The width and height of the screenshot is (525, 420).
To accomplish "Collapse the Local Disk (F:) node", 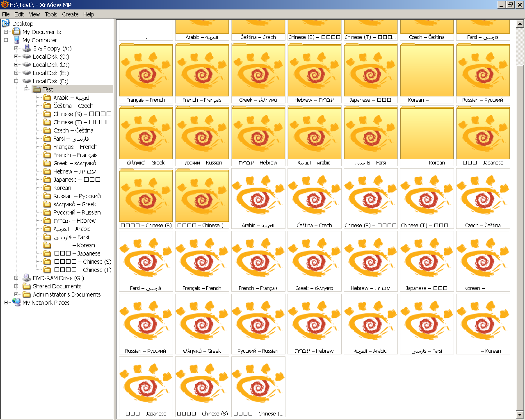I will [x=16, y=81].
